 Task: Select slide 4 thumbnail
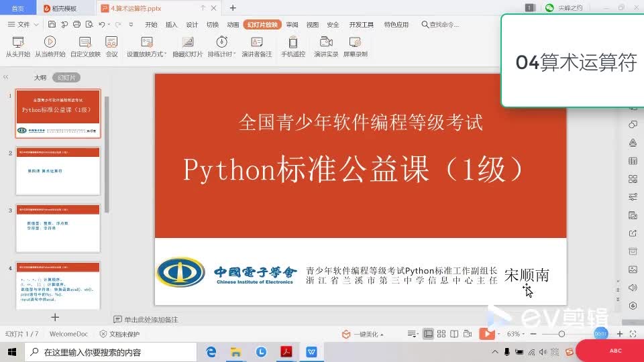58,286
